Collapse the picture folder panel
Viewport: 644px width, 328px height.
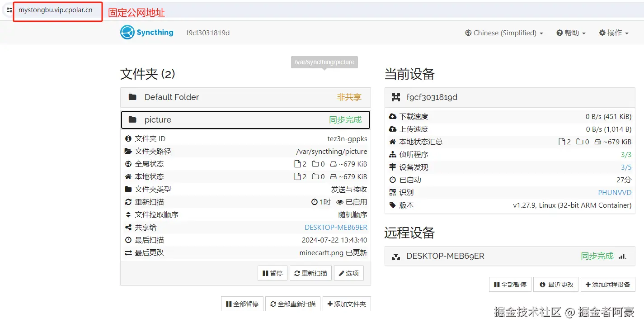click(x=245, y=120)
